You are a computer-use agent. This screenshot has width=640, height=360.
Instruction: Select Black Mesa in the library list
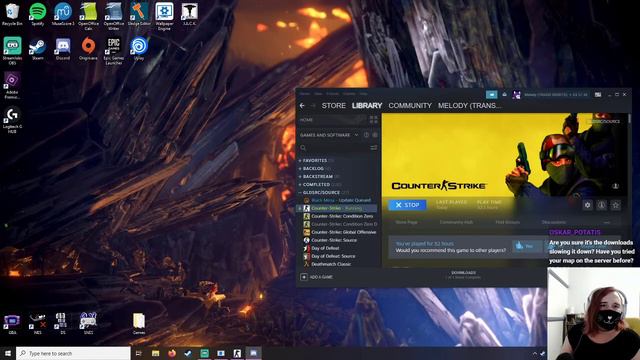point(337,200)
